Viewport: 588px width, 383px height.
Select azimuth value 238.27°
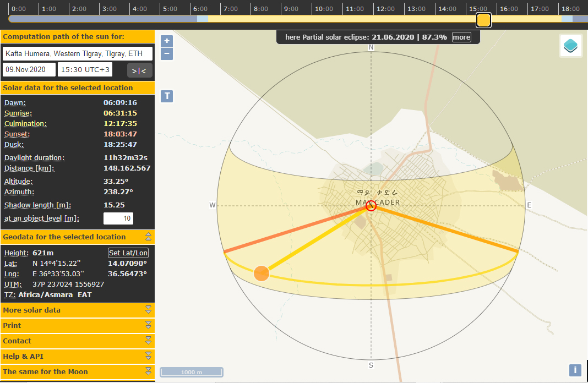click(x=118, y=192)
